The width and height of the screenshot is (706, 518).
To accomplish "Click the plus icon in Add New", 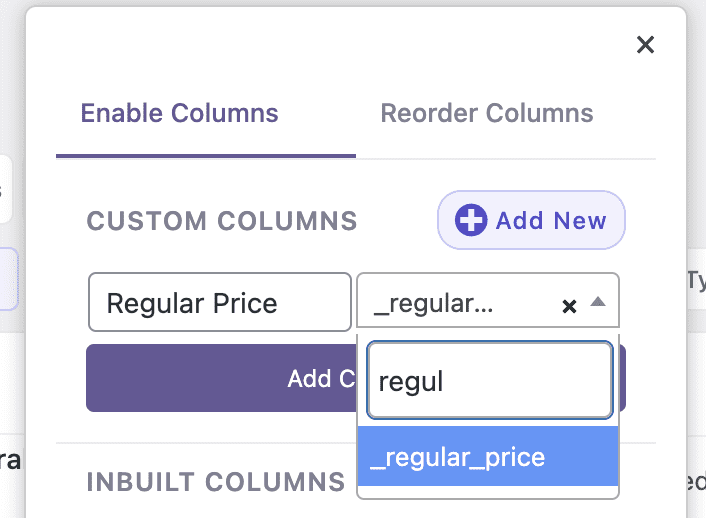I will (471, 220).
